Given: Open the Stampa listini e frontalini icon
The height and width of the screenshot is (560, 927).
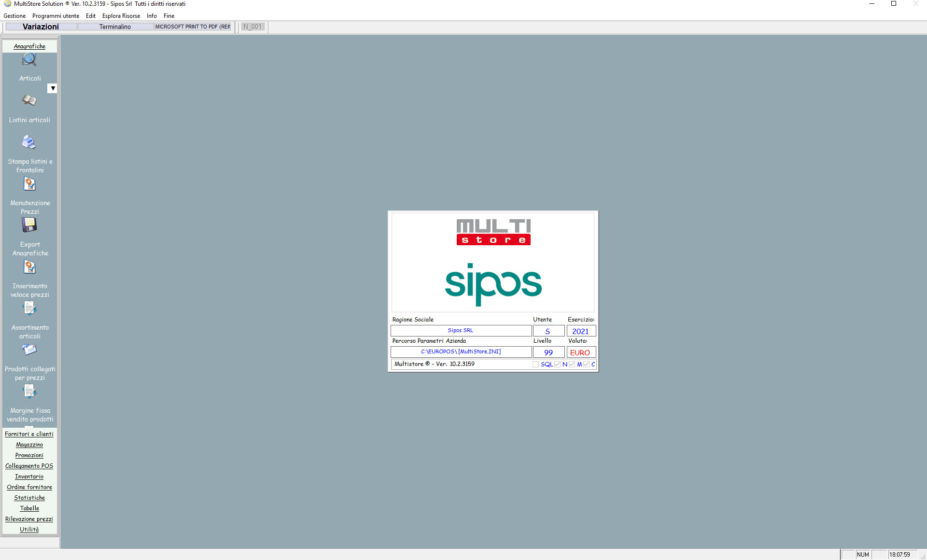Looking at the screenshot, I should point(29,142).
